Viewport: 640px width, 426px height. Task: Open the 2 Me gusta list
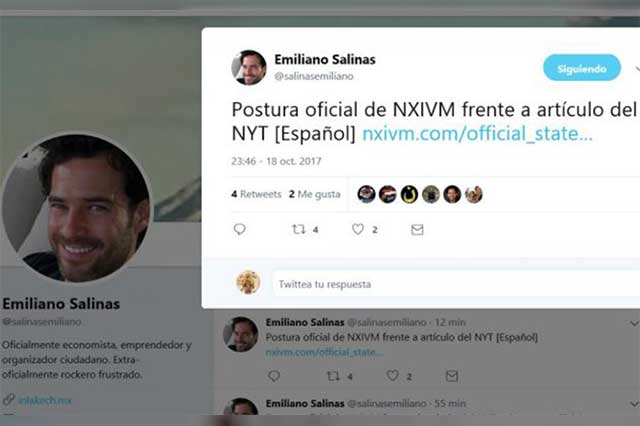[x=315, y=194]
